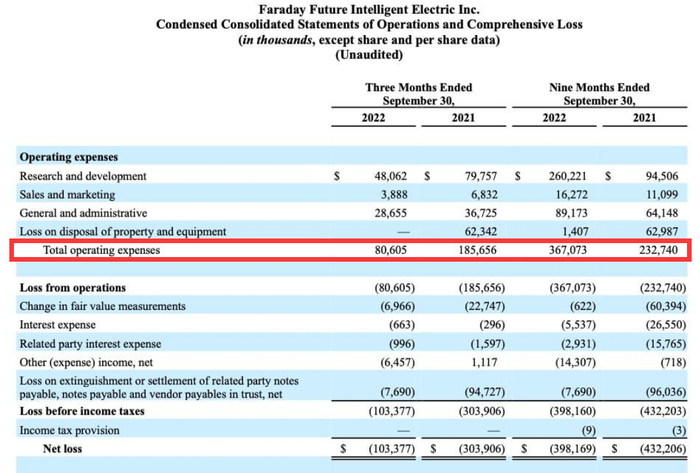Click the 'Loss from operations' row label
This screenshot has width=700, height=473.
(73, 288)
